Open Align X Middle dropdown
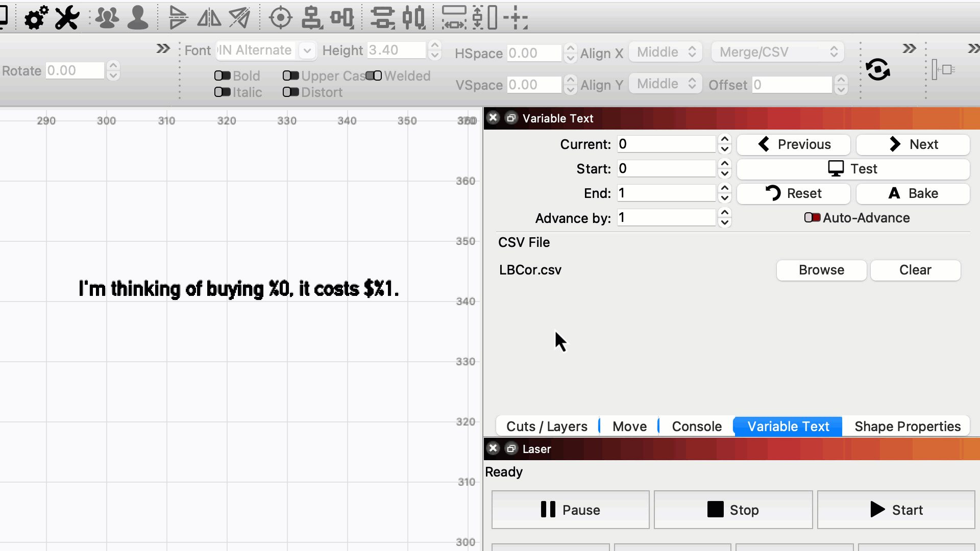 point(666,52)
